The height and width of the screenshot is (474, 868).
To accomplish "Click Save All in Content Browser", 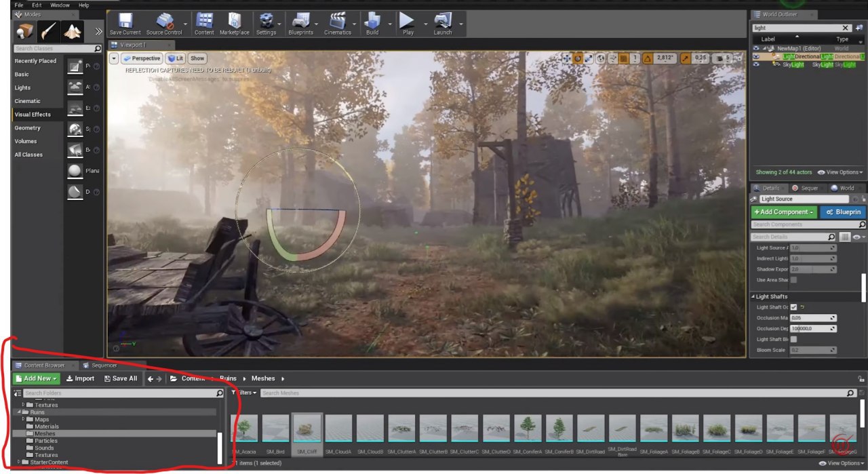I will click(121, 378).
